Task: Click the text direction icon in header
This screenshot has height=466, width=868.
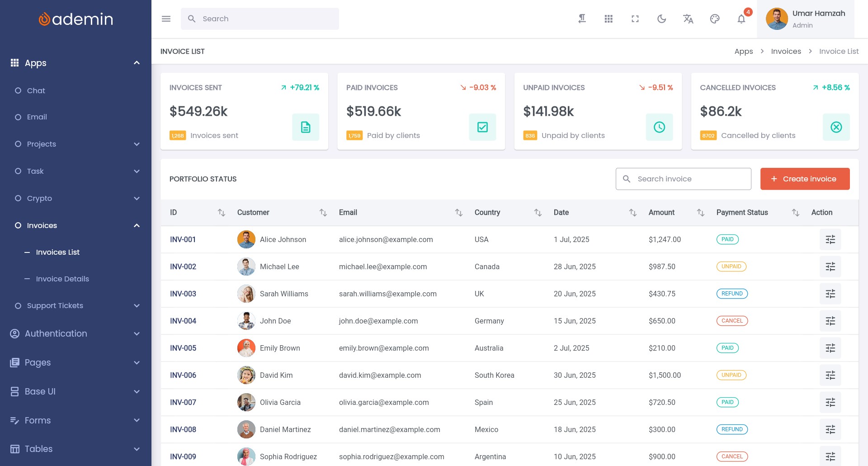Action: 582,19
